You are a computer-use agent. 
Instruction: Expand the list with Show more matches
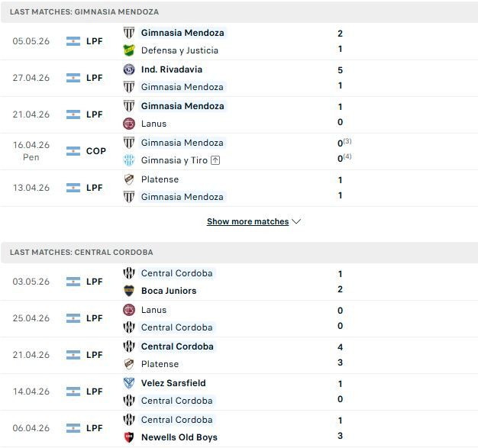pos(247,221)
